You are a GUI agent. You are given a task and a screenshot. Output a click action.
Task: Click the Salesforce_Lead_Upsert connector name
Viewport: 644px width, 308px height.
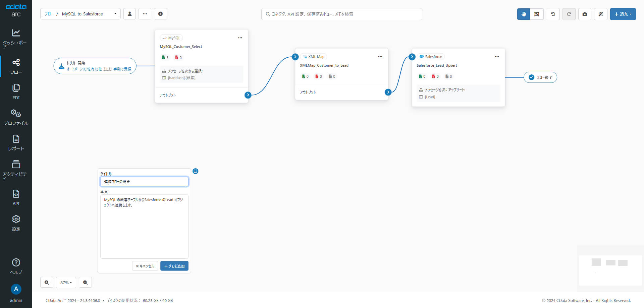tap(437, 65)
